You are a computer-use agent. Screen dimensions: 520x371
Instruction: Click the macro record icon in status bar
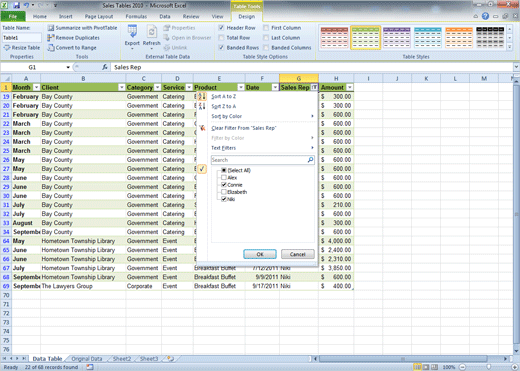[x=90, y=367]
